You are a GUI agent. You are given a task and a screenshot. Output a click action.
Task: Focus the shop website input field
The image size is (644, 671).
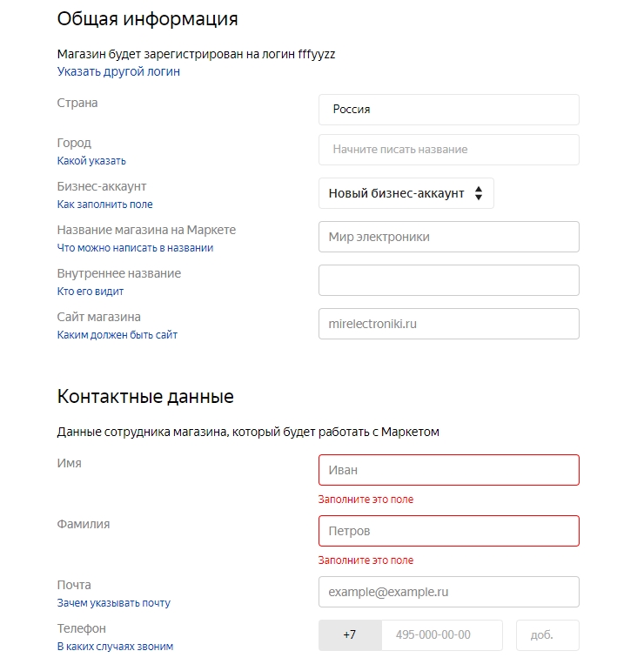click(448, 324)
